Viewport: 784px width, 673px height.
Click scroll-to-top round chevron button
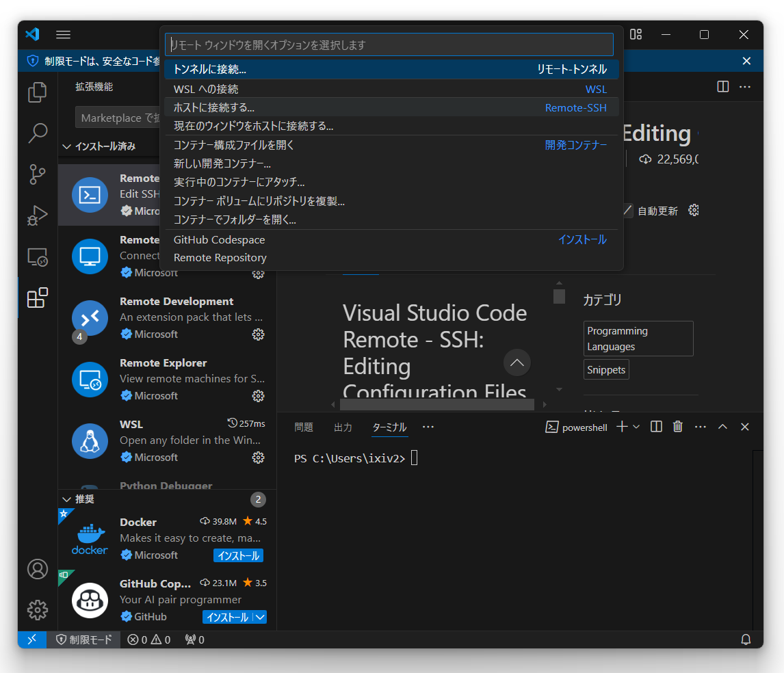click(517, 362)
